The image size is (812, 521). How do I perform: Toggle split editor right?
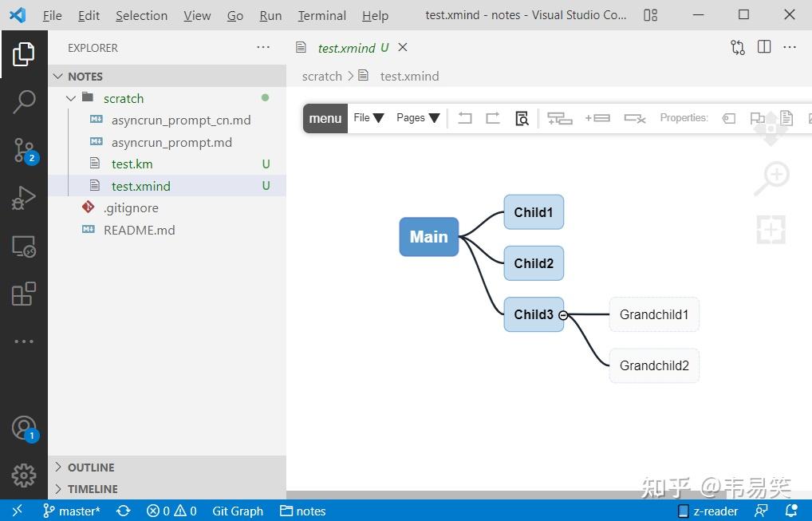pos(764,47)
